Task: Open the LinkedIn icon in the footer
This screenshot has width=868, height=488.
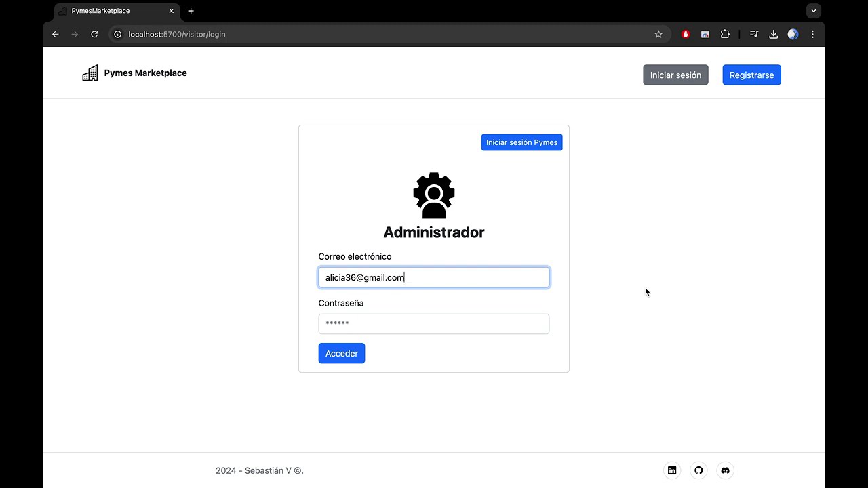Action: tap(672, 470)
